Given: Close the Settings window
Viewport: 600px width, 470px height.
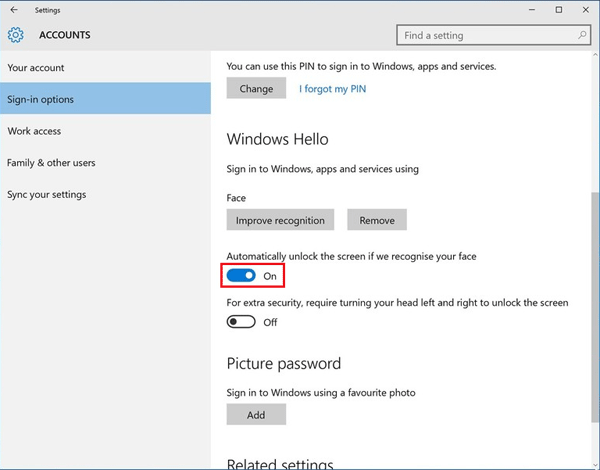Looking at the screenshot, I should click(x=585, y=10).
